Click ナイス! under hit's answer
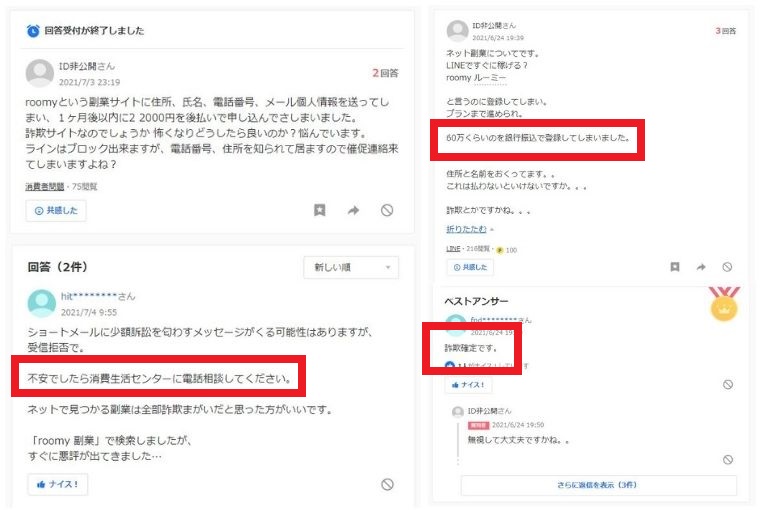Viewport: 760px width, 510px height. 58,484
